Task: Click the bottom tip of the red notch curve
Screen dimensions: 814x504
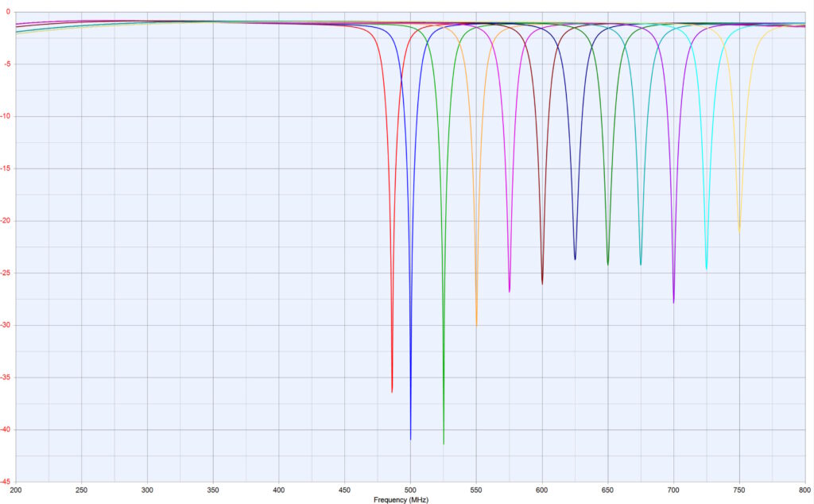Action: (x=392, y=392)
